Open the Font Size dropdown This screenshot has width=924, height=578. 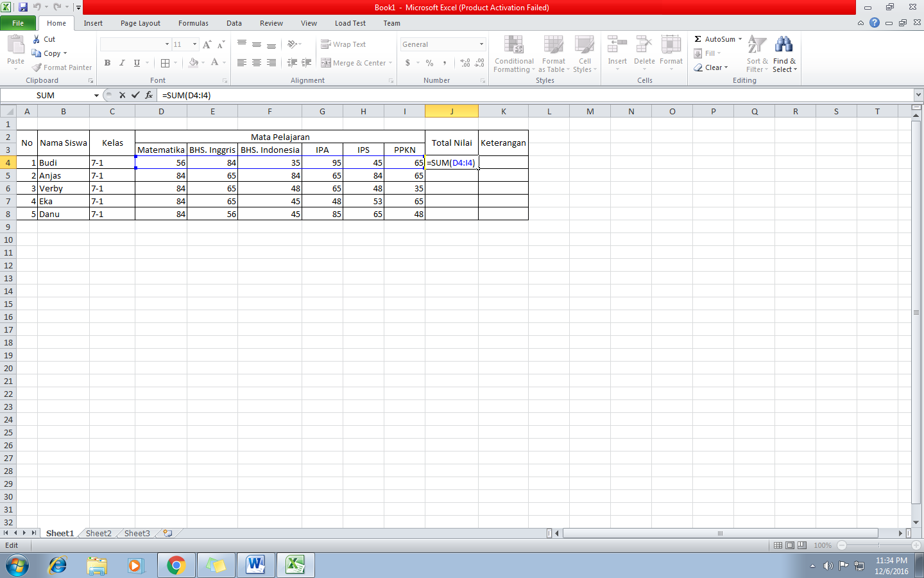tap(194, 44)
